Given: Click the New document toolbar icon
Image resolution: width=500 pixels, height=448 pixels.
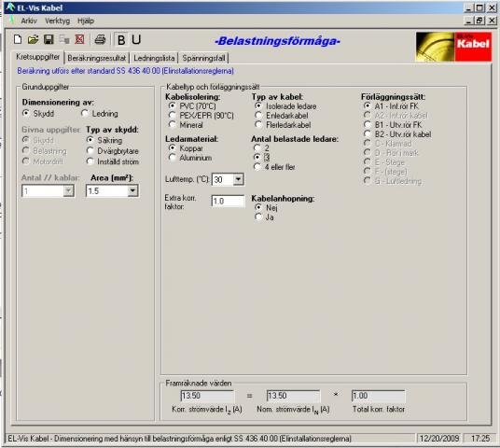Looking at the screenshot, I should (18, 39).
